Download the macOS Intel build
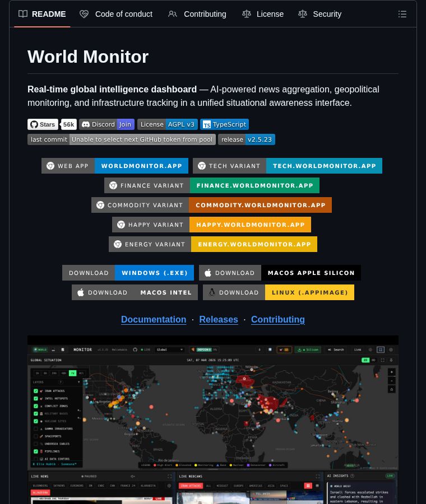The height and width of the screenshot is (504, 426). coord(135,292)
